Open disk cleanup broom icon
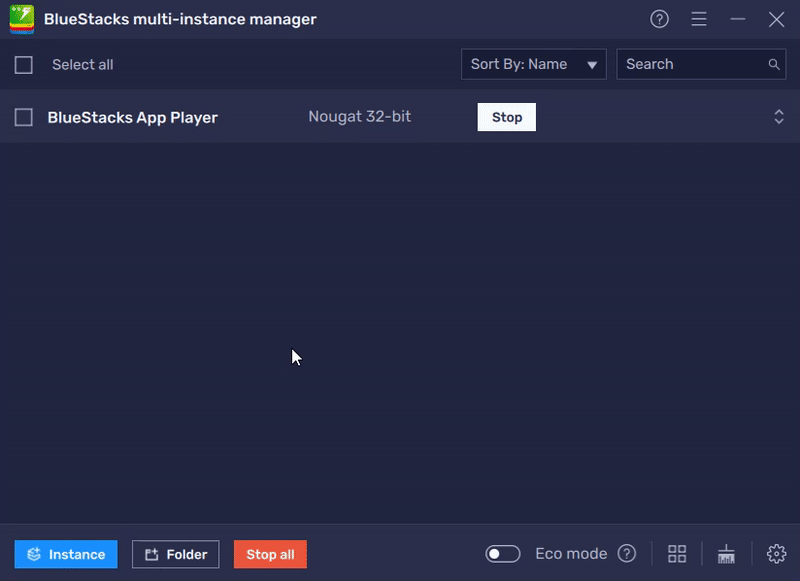Screen dimensions: 800x581 (726, 554)
